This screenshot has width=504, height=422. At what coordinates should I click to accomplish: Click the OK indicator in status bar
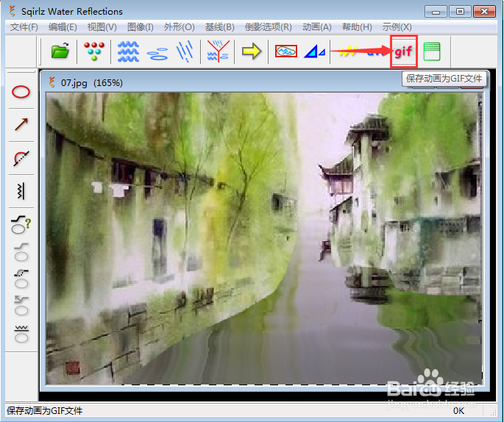click(x=458, y=411)
